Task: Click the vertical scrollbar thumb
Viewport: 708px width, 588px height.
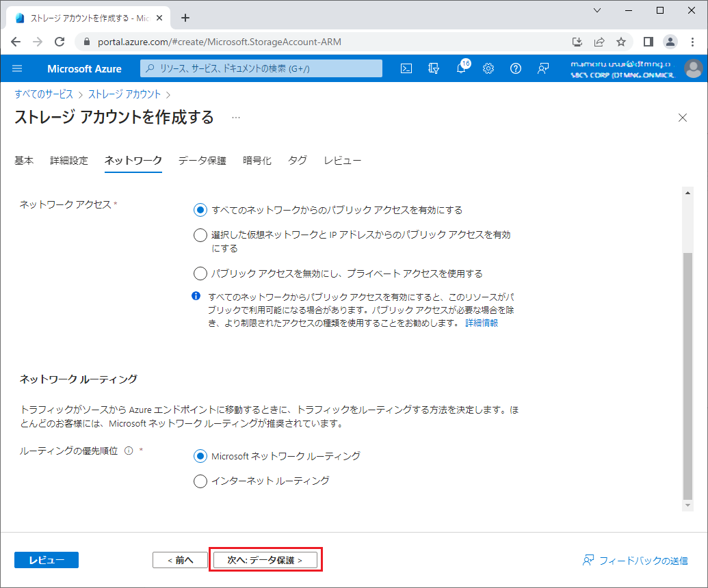Action: pos(687,377)
